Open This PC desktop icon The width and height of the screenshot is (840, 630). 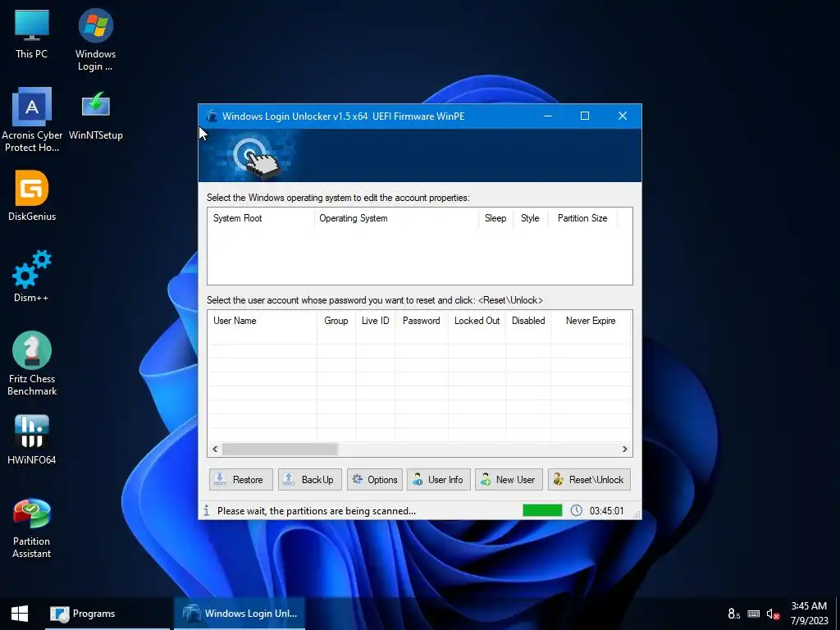[x=32, y=33]
